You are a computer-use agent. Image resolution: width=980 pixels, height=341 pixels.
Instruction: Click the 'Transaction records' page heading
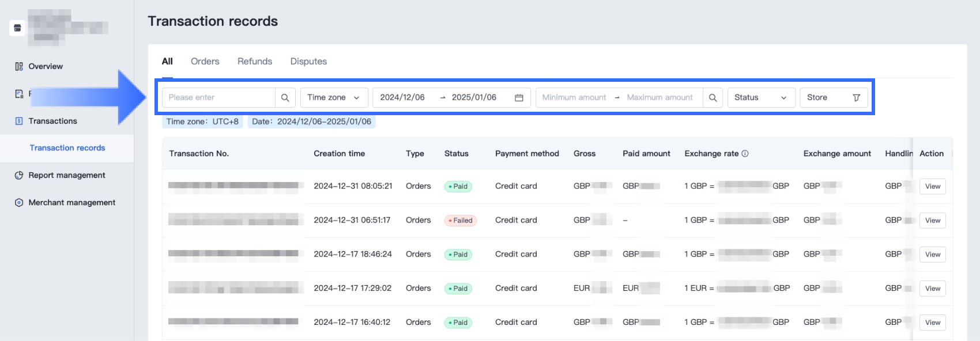[x=213, y=21]
